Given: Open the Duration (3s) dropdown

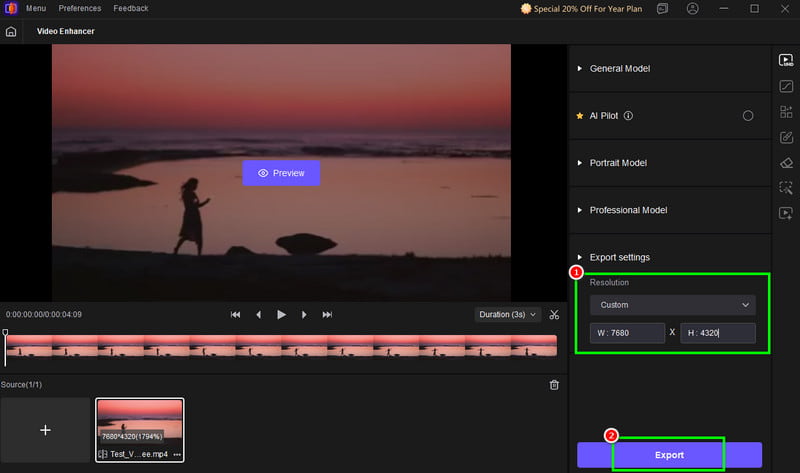Looking at the screenshot, I should [x=507, y=315].
